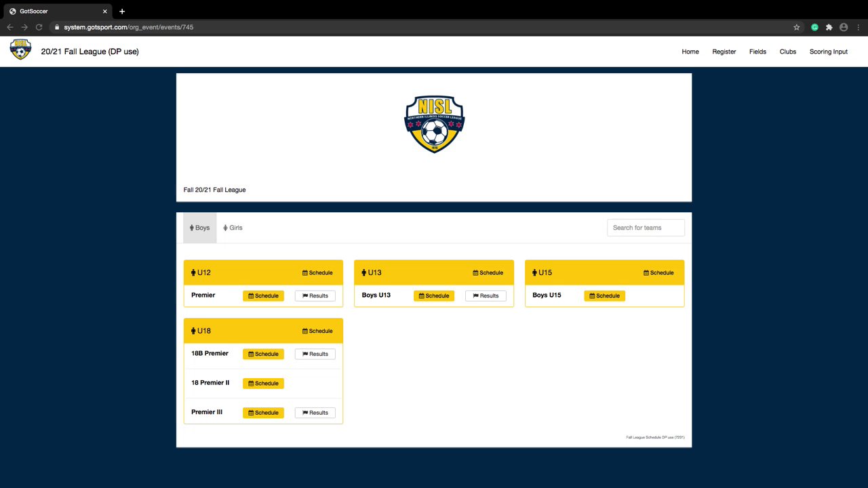This screenshot has width=868, height=488.
Task: Click the 20/21 Fall League (DP use) title
Action: [90, 52]
